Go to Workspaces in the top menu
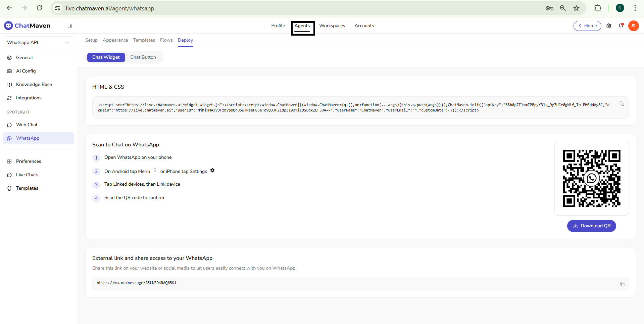 [x=332, y=26]
